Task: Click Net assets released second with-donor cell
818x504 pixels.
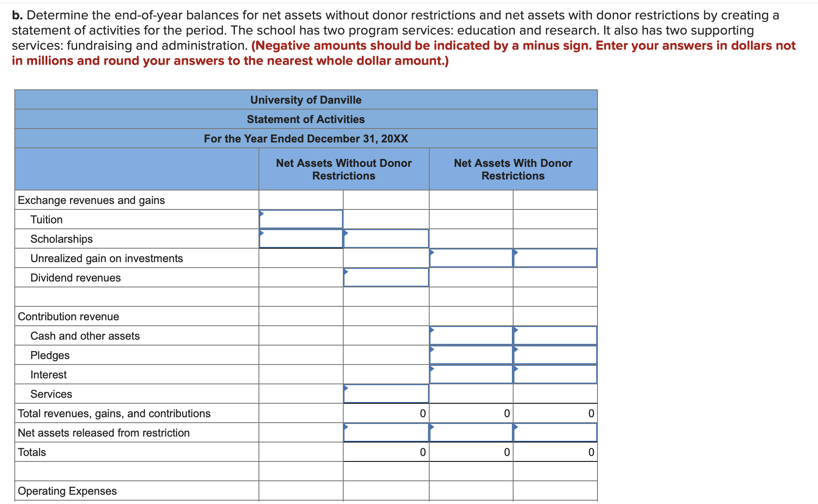Action: point(555,432)
